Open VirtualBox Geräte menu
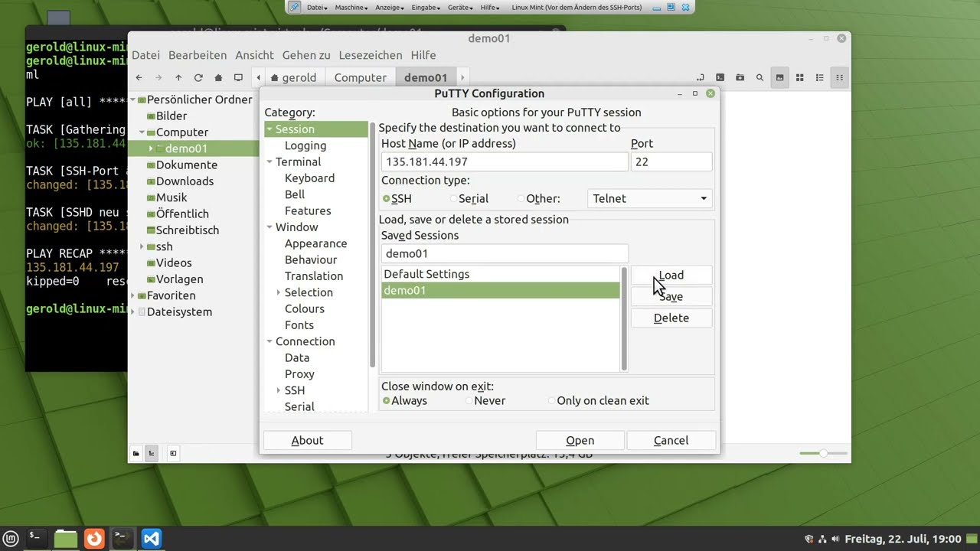Screen dimensions: 980x551 tap(462, 7)
